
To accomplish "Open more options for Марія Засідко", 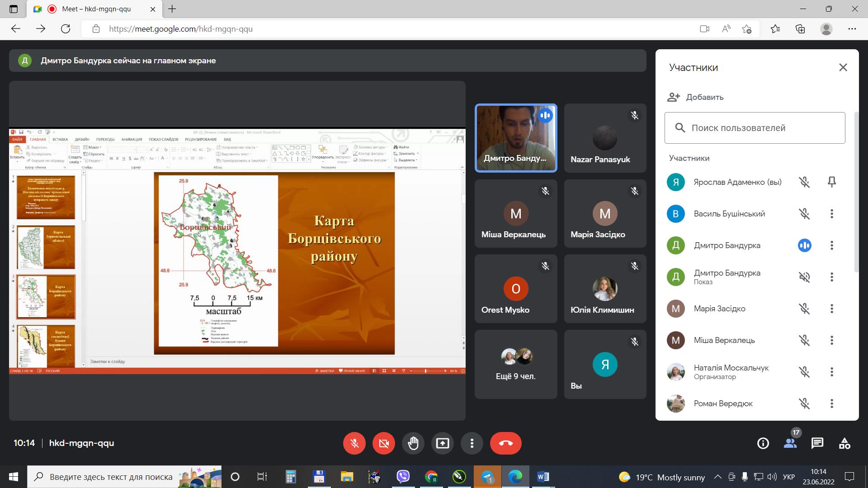I will click(831, 309).
